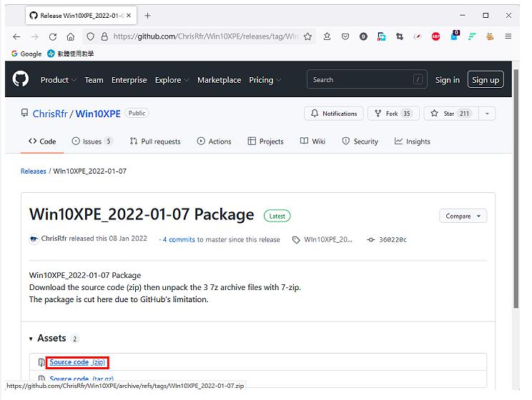This screenshot has height=400, width=532.
Task: Go to browser home page icon
Action: (70, 36)
